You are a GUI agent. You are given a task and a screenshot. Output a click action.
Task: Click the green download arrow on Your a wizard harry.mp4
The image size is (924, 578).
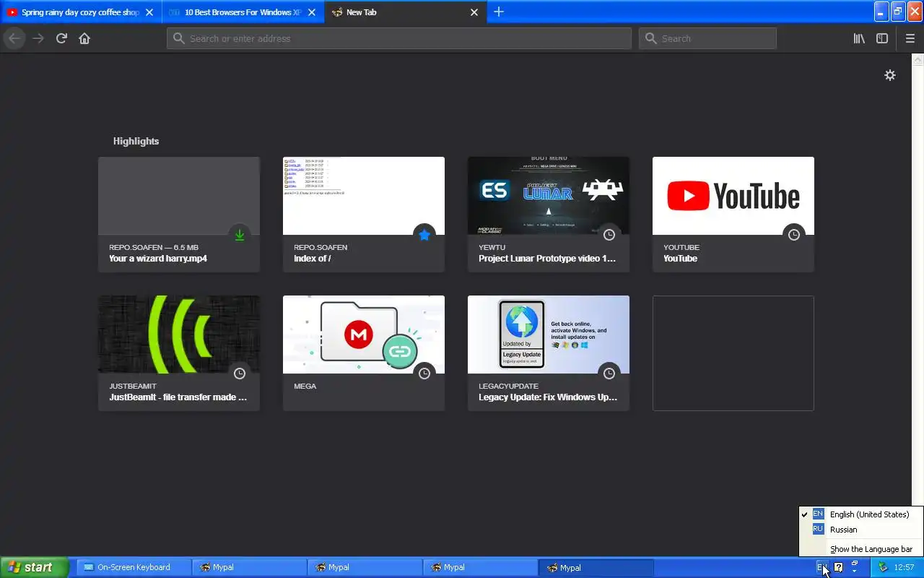tap(240, 235)
